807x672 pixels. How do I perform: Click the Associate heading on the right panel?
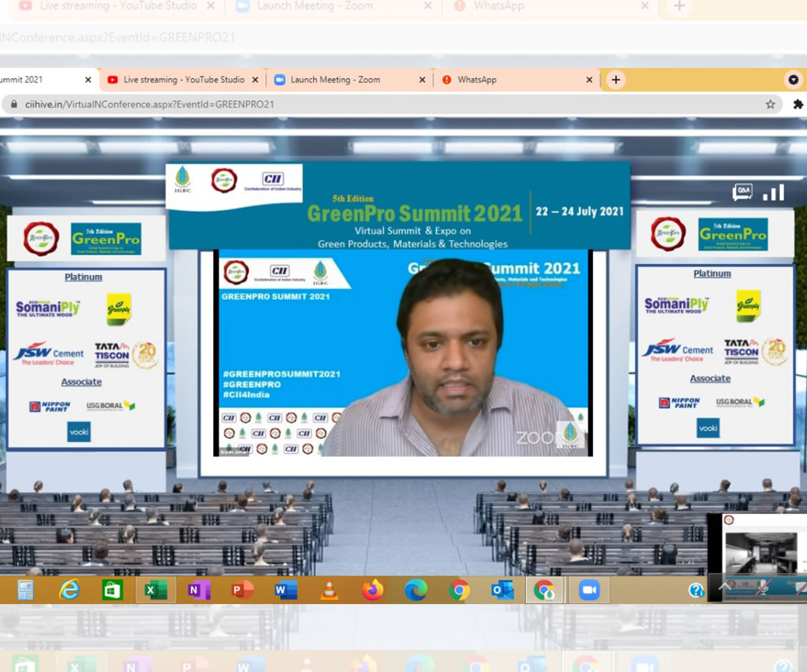coord(710,378)
